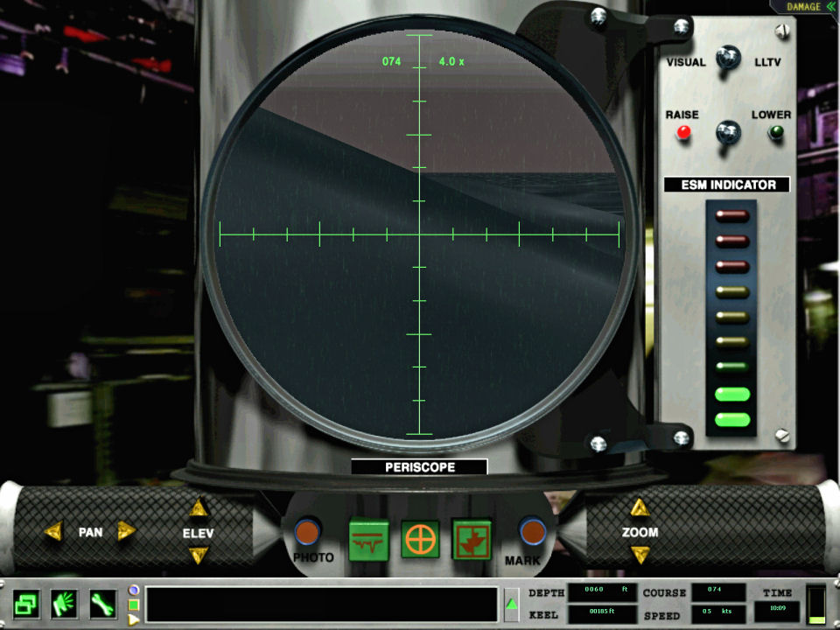Click the red ship silhouette icon

coord(472,540)
